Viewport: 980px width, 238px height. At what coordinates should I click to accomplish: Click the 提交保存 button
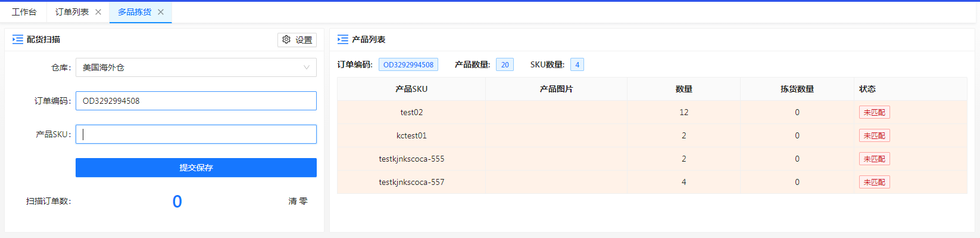pyautogui.click(x=196, y=168)
